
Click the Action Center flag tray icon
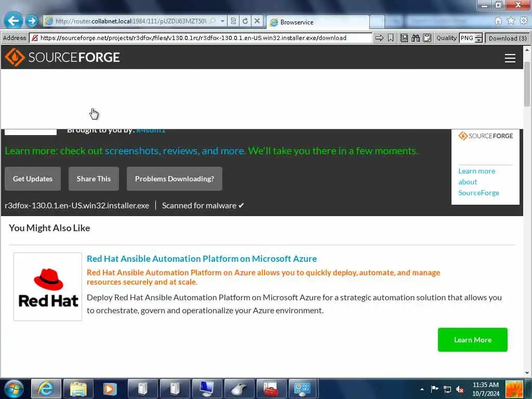pyautogui.click(x=434, y=389)
